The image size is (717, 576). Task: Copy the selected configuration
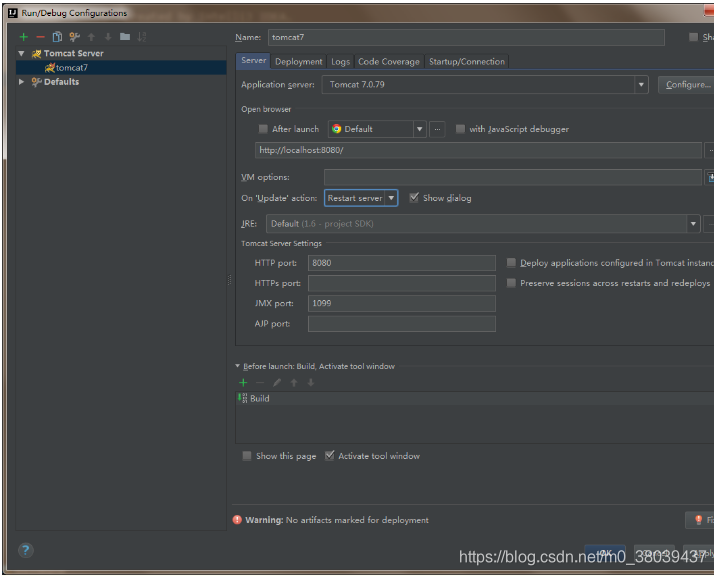pyautogui.click(x=57, y=37)
